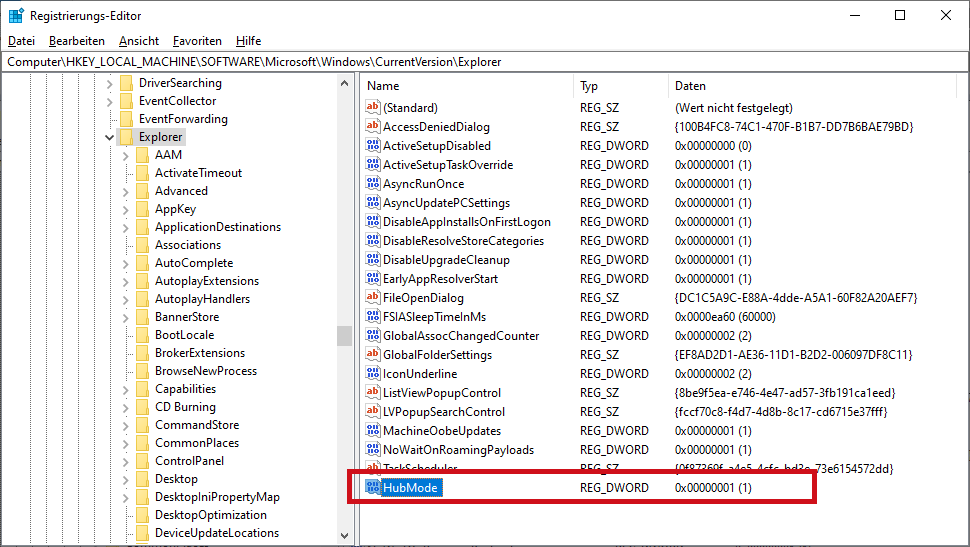Click the DWORD icon beside EarlyAppResolverStart
970x547 pixels.
tap(372, 278)
